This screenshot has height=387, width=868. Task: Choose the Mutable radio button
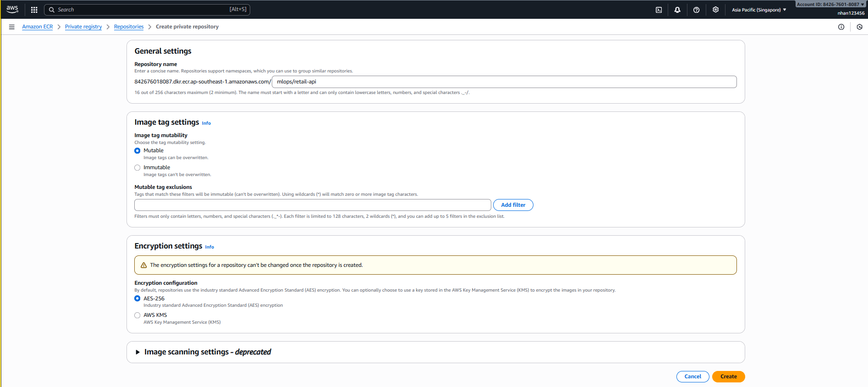tap(137, 151)
